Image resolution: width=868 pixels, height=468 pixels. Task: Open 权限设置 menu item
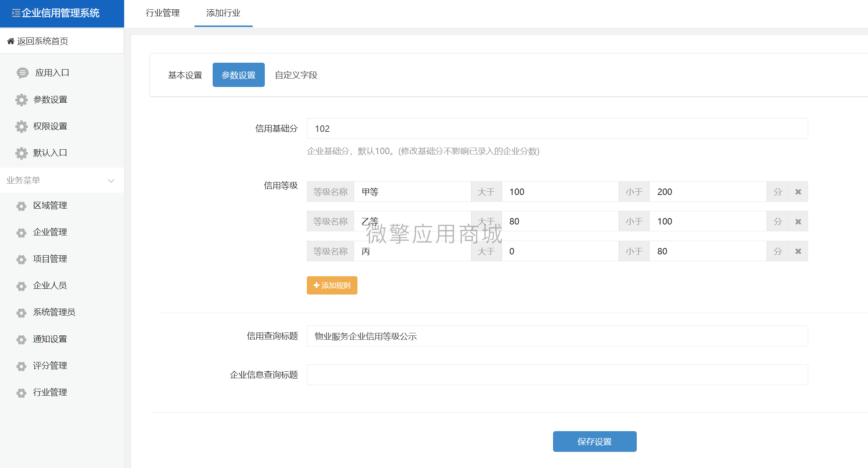click(50, 126)
